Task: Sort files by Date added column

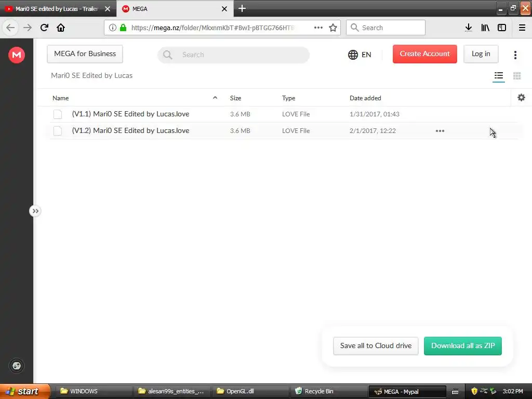Action: pyautogui.click(x=365, y=98)
